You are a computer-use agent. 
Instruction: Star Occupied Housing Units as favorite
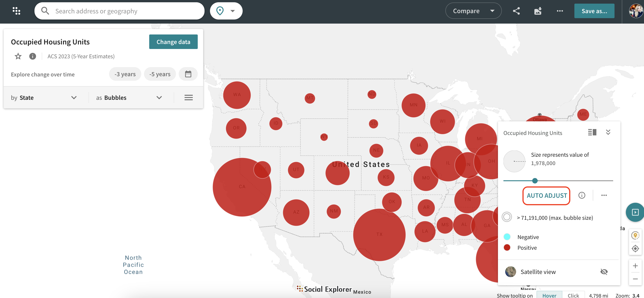[x=18, y=56]
